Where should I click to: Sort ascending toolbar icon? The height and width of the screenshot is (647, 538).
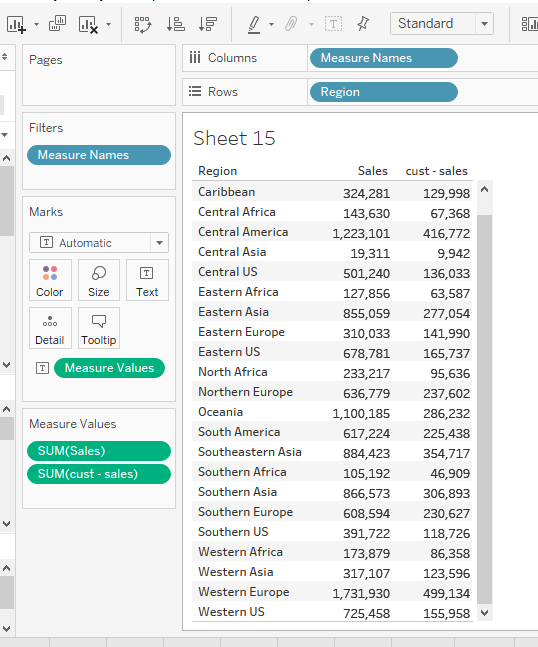pos(175,24)
